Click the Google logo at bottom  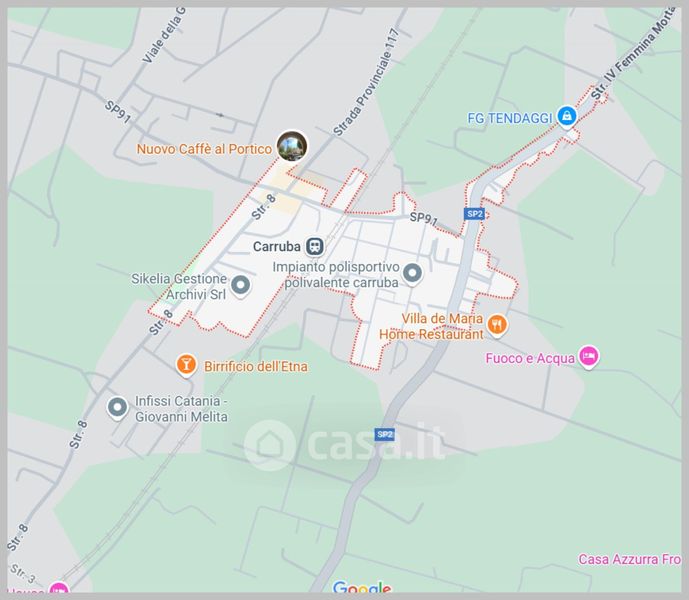coord(362,586)
